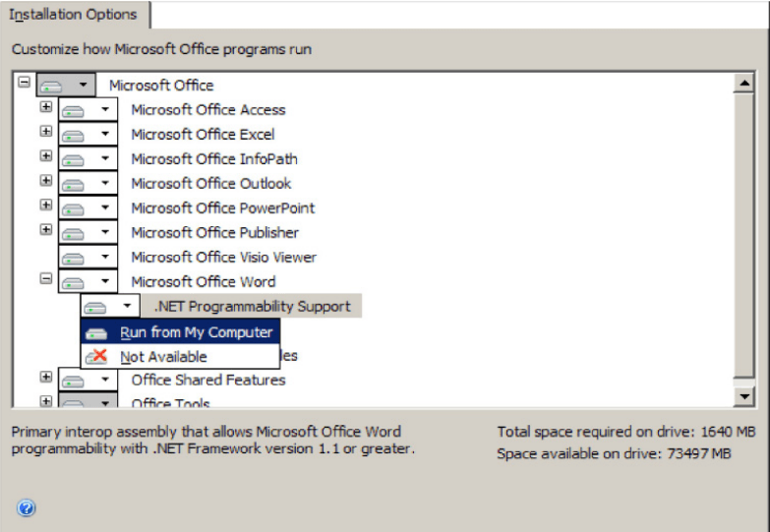Click 'Customize how Microsoft Office programs run' heading
This screenshot has width=770, height=532.
pos(161,49)
